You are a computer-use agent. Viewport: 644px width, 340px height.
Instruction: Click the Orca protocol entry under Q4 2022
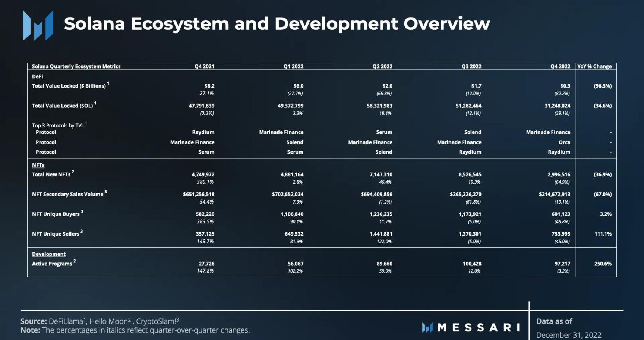pos(564,142)
